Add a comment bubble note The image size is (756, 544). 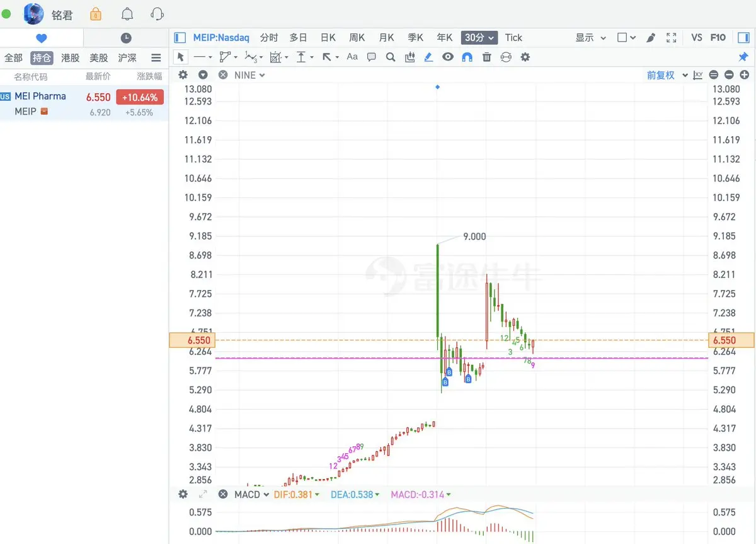372,57
